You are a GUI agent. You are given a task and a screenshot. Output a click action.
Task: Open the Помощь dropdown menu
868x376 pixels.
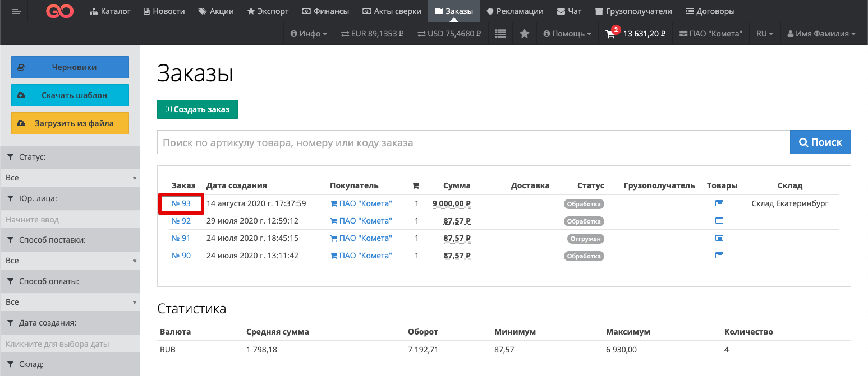point(567,34)
